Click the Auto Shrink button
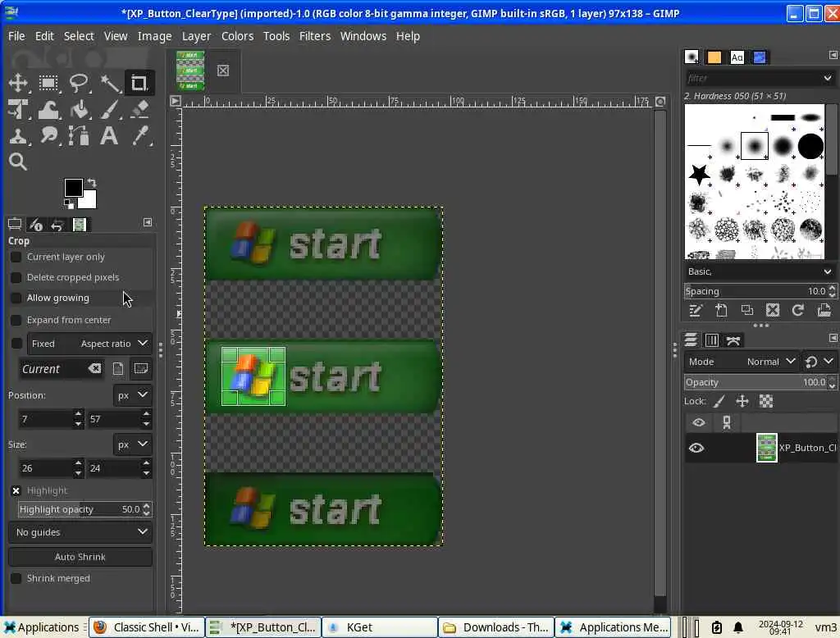 (x=80, y=557)
